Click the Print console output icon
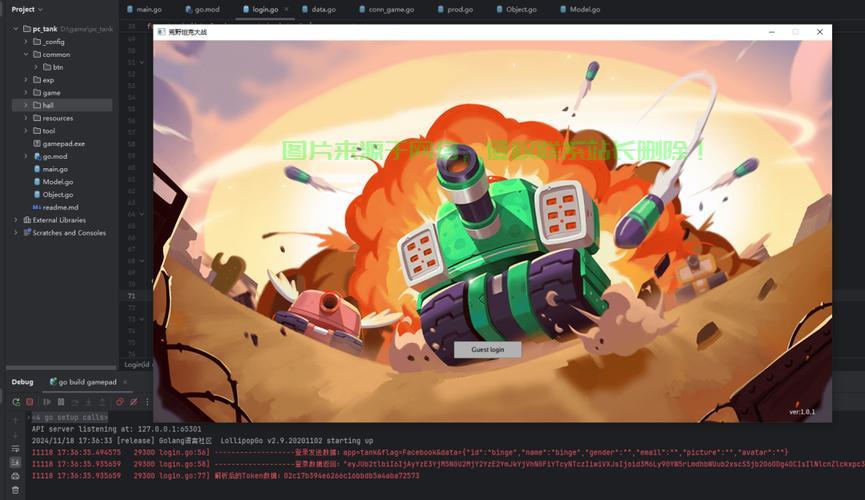Viewport: 865px width, 500px height. pyautogui.click(x=15, y=476)
